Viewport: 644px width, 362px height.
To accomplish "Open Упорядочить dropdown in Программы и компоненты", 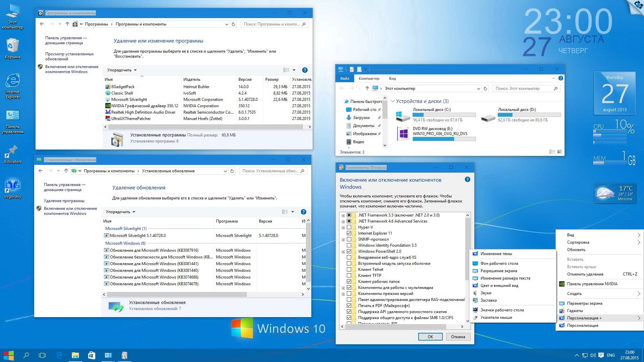I will point(122,70).
